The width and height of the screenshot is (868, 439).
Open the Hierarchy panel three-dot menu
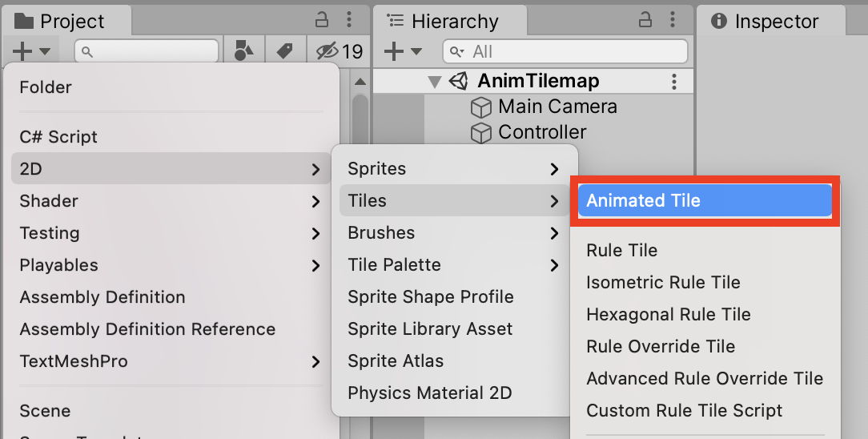coord(672,19)
